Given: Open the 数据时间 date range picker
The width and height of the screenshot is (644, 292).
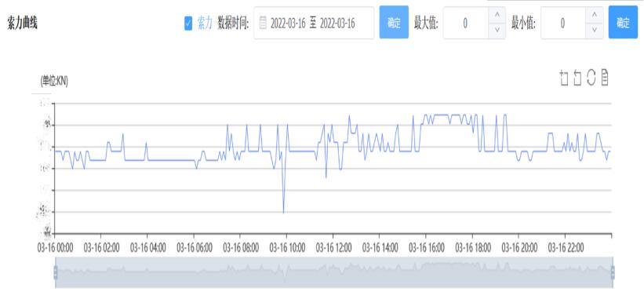Looking at the screenshot, I should [x=314, y=23].
